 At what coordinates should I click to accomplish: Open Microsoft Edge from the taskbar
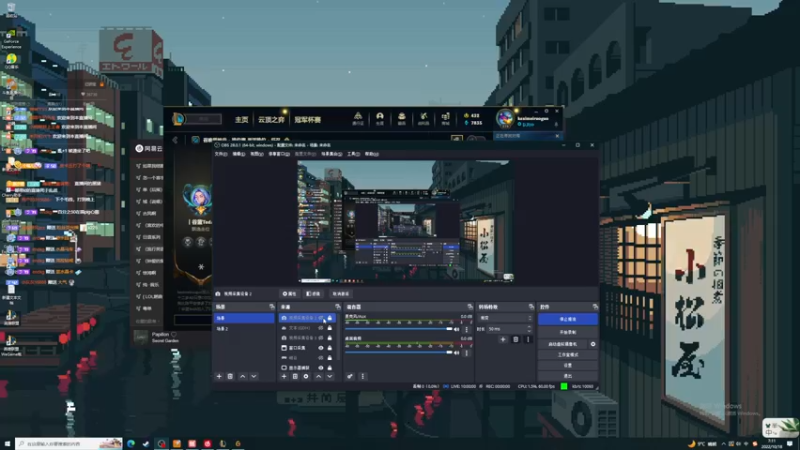131,443
